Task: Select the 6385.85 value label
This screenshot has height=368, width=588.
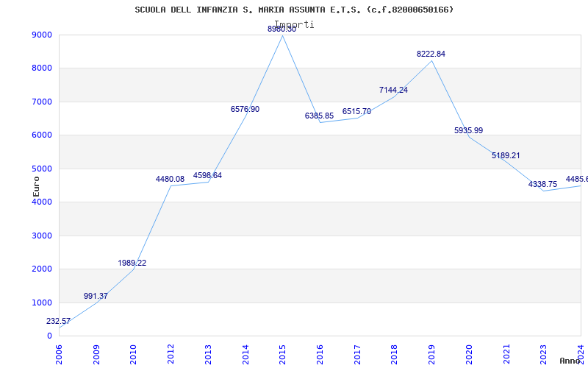Action: click(319, 116)
